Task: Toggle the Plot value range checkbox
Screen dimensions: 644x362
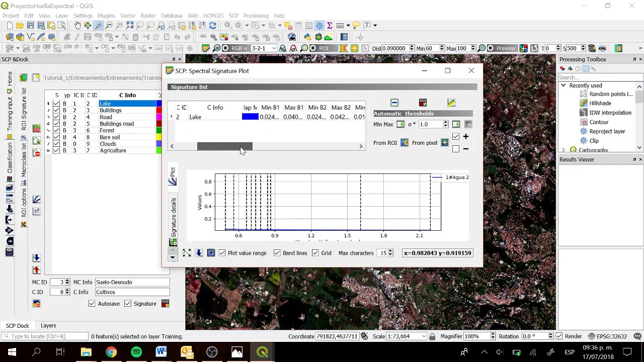Action: [x=222, y=253]
